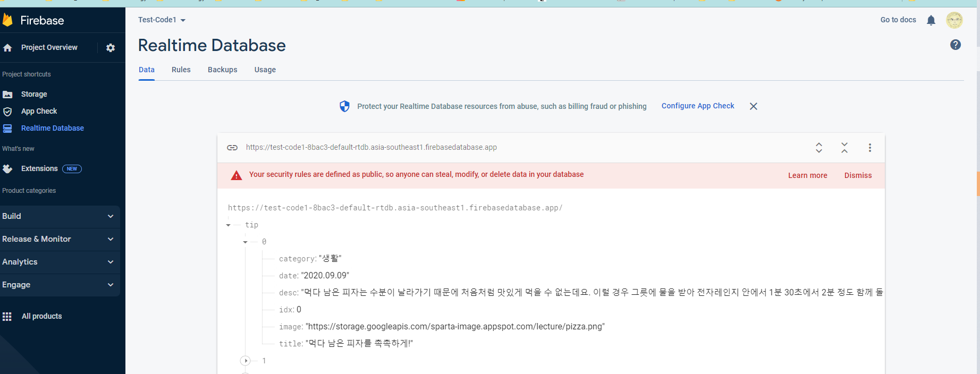Click the NEW badge beside Extensions

(72, 169)
